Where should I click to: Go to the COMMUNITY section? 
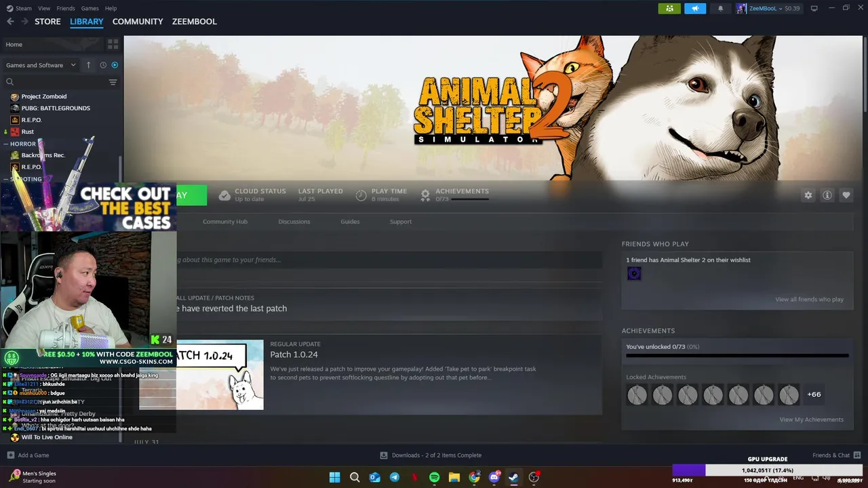click(x=138, y=22)
